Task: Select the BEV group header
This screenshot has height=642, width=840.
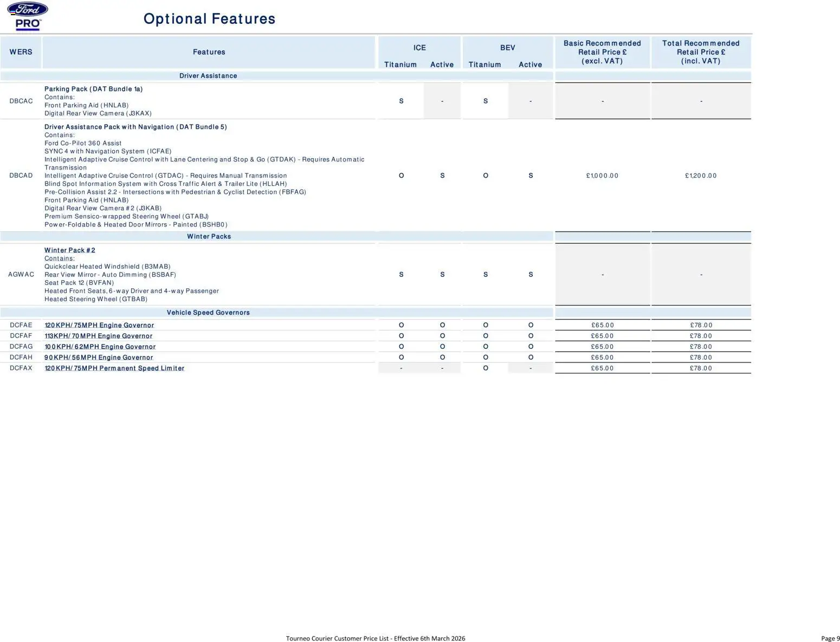Action: (x=507, y=48)
